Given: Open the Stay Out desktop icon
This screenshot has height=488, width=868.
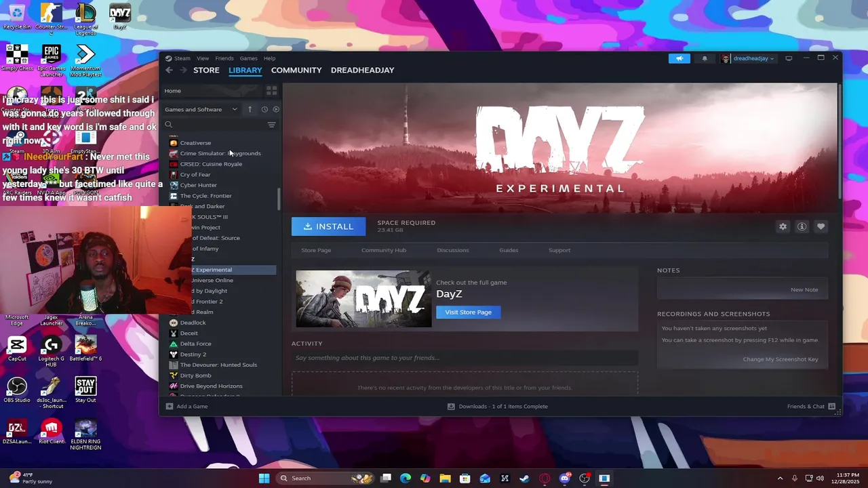Looking at the screenshot, I should tap(85, 390).
